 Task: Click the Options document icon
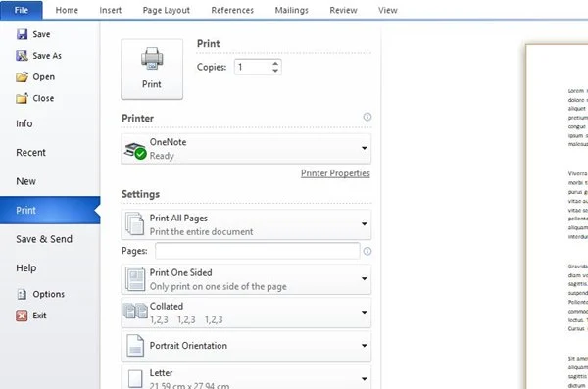tap(22, 294)
